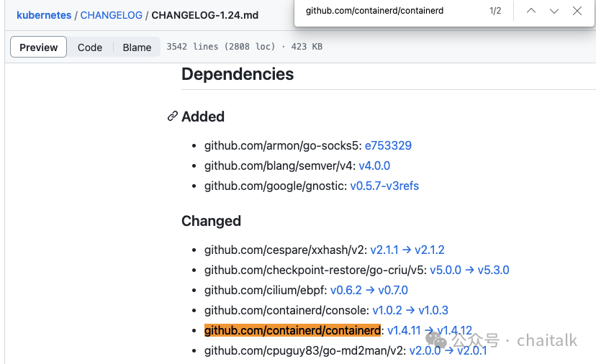This screenshot has width=596, height=364.
Task: Go to next find match arrow
Action: tap(554, 11)
